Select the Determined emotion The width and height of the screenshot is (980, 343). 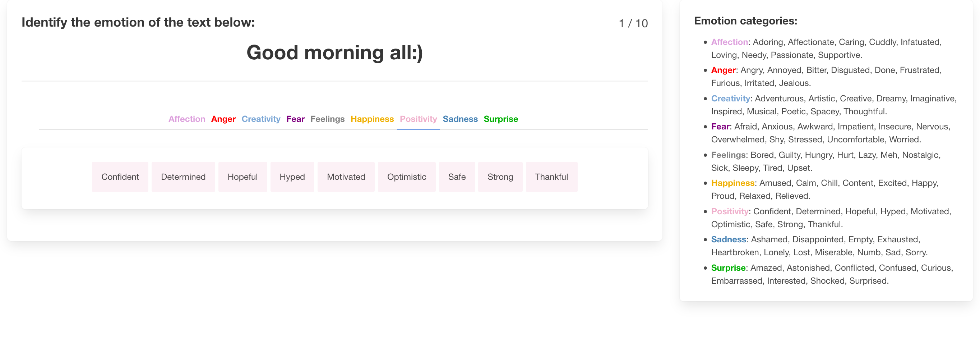point(183,177)
